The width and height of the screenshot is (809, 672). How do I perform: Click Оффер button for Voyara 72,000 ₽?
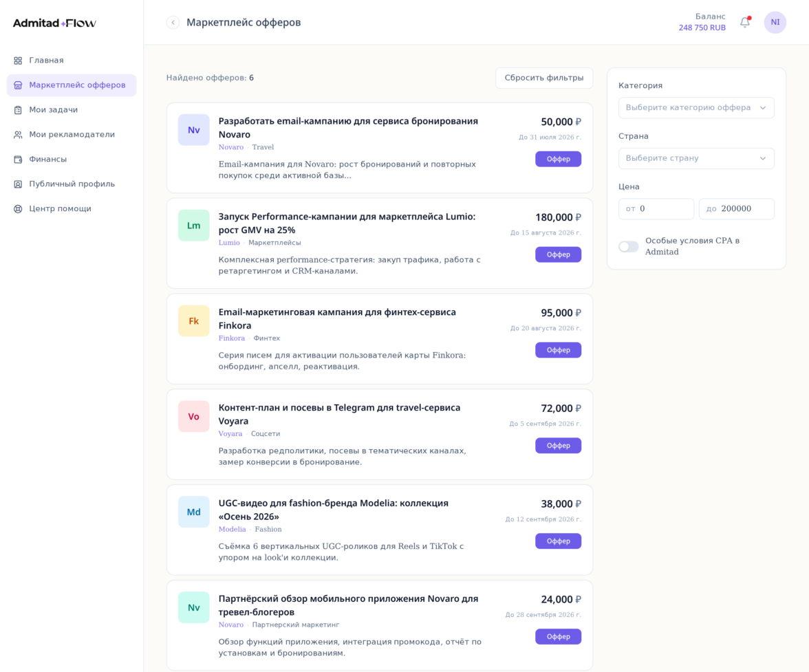pyautogui.click(x=559, y=446)
